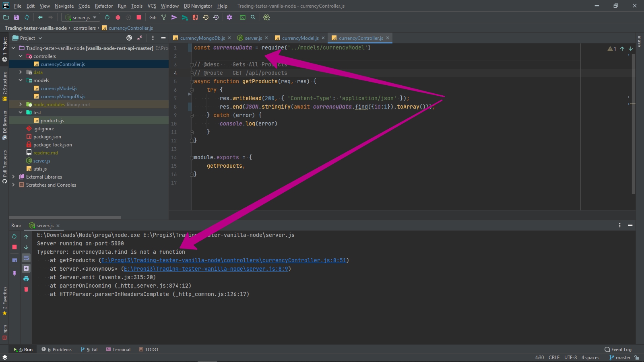644x362 pixels.
Task: Click the Search Everywhere magnifier icon
Action: coord(253,17)
